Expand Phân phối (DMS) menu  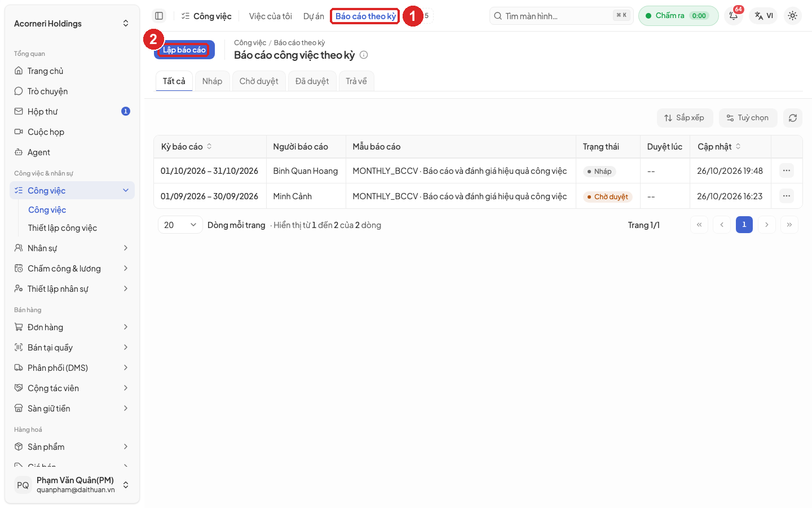[x=72, y=368]
